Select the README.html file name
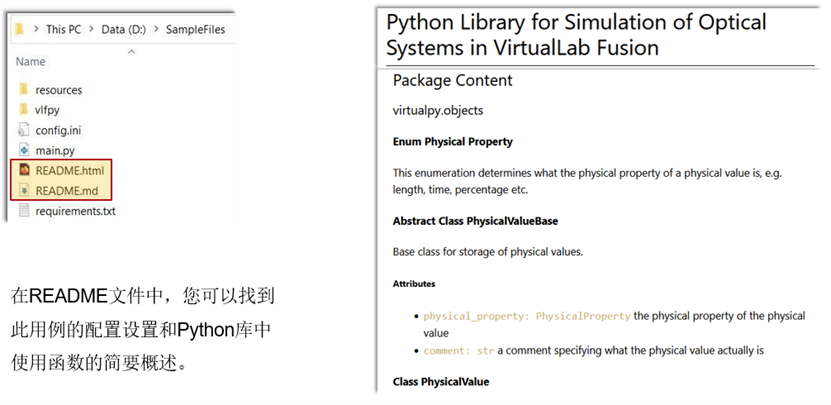The height and width of the screenshot is (405, 831). coord(70,171)
